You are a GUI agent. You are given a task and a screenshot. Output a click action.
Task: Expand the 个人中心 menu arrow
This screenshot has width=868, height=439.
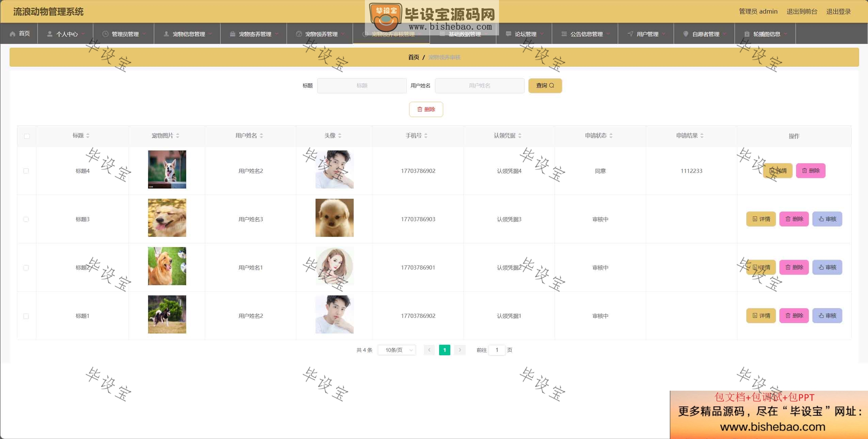click(x=83, y=34)
